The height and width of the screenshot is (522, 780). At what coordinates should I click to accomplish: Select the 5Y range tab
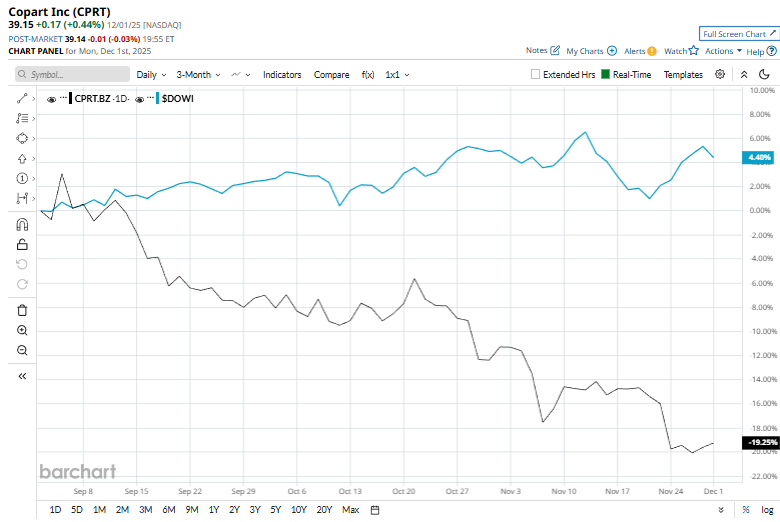(x=276, y=510)
